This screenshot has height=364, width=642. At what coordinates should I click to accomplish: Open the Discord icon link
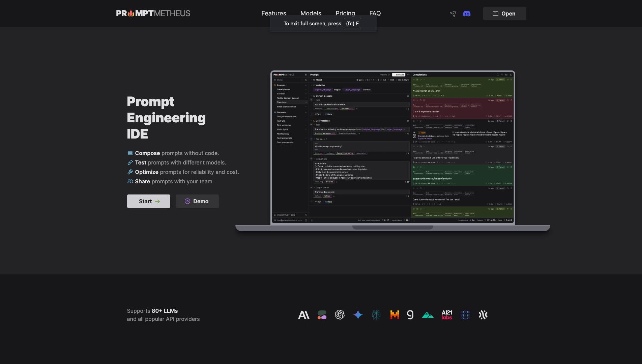467,13
